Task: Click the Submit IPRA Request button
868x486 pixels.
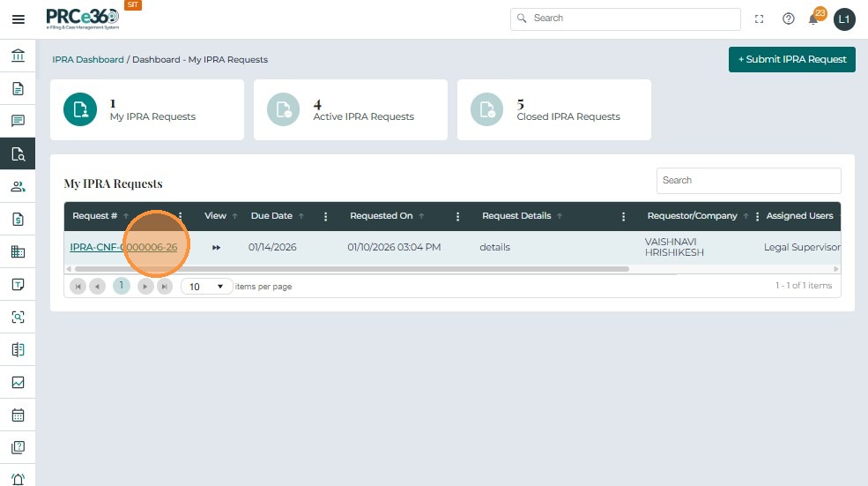Action: click(x=791, y=59)
